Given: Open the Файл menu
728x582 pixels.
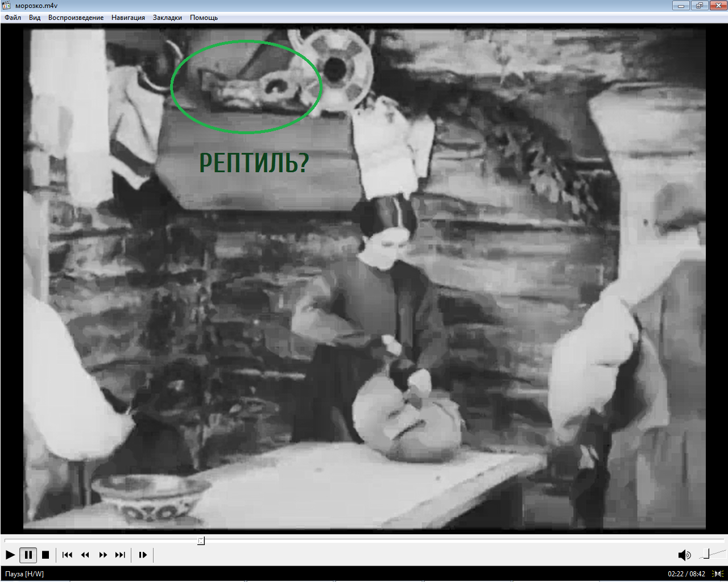Looking at the screenshot, I should click(13, 18).
